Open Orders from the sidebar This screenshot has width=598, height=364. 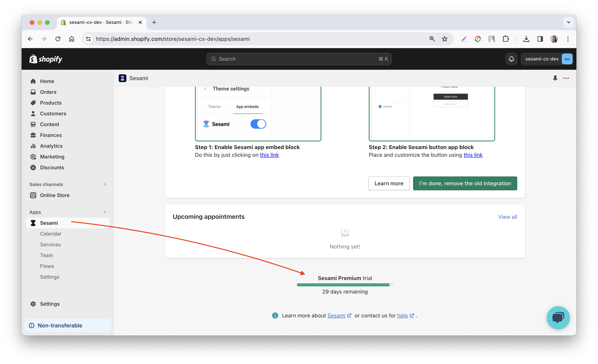(48, 92)
